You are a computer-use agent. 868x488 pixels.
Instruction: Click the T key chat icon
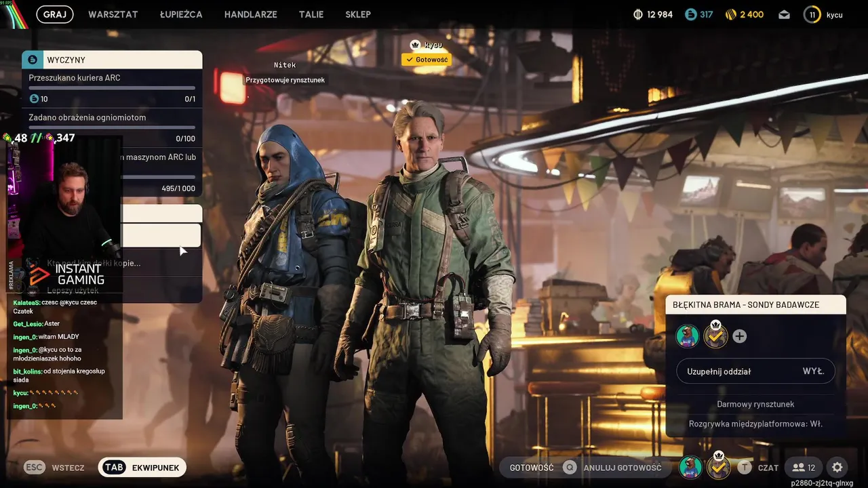745,467
